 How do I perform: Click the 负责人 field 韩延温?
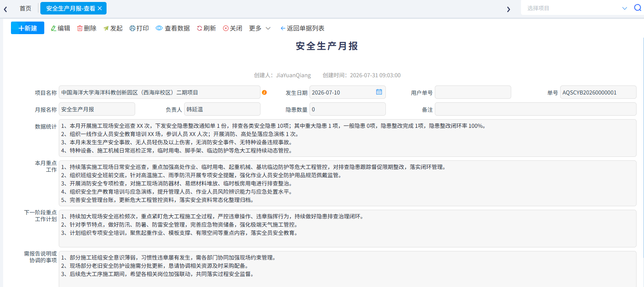pyautogui.click(x=222, y=109)
